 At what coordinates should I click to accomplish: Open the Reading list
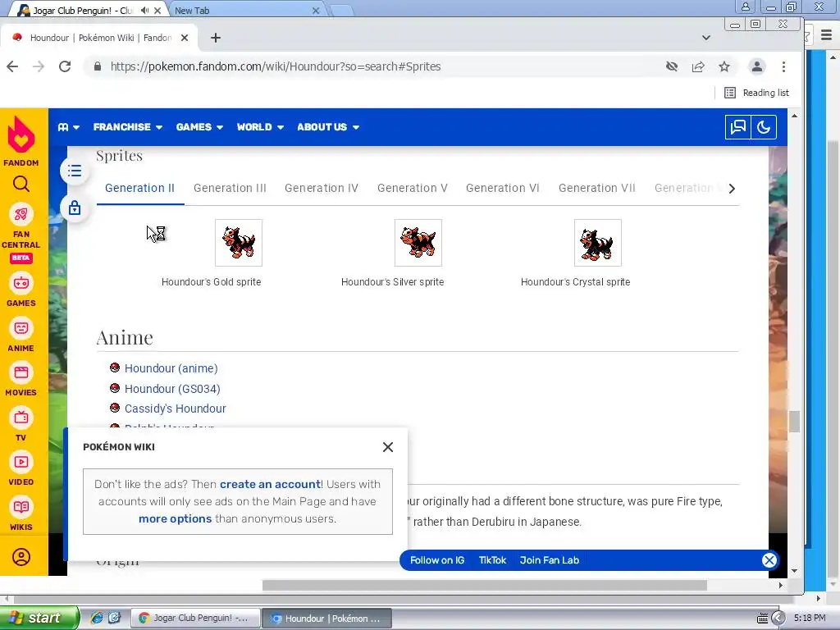pos(756,93)
